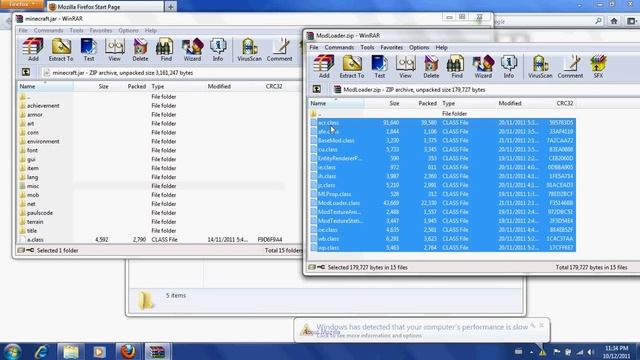Open Wizard in minecraft.jar window
Image resolution: width=640 pixels, height=360 pixels.
click(192, 50)
